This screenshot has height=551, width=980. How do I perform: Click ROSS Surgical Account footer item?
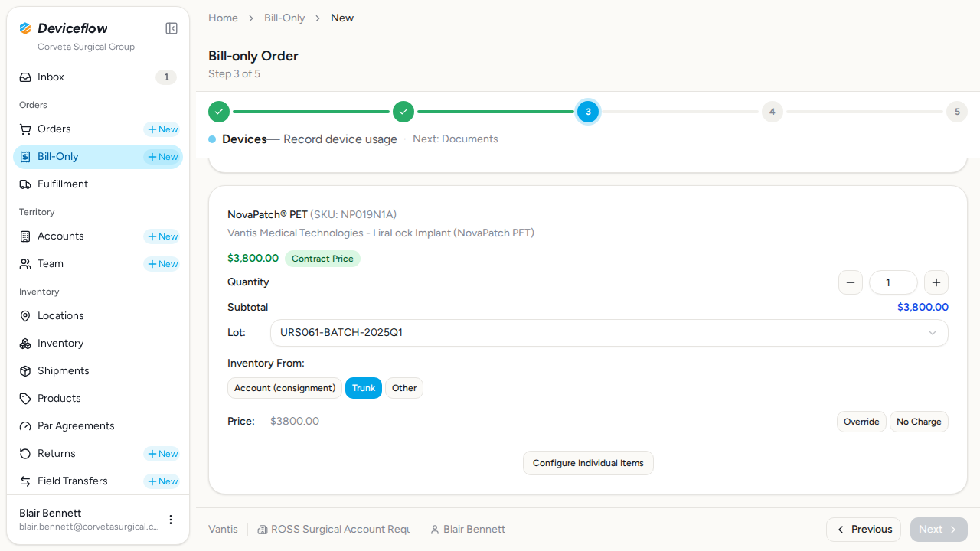click(334, 530)
